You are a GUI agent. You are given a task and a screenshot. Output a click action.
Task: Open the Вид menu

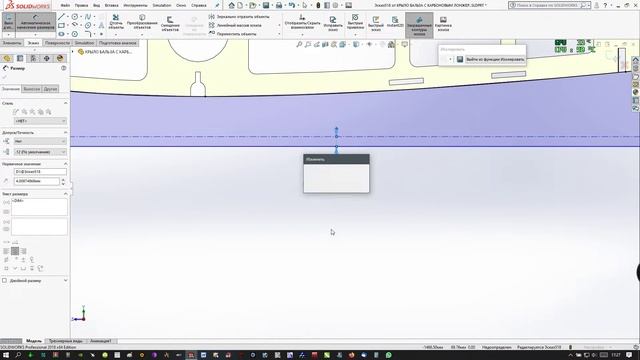tap(96, 5)
